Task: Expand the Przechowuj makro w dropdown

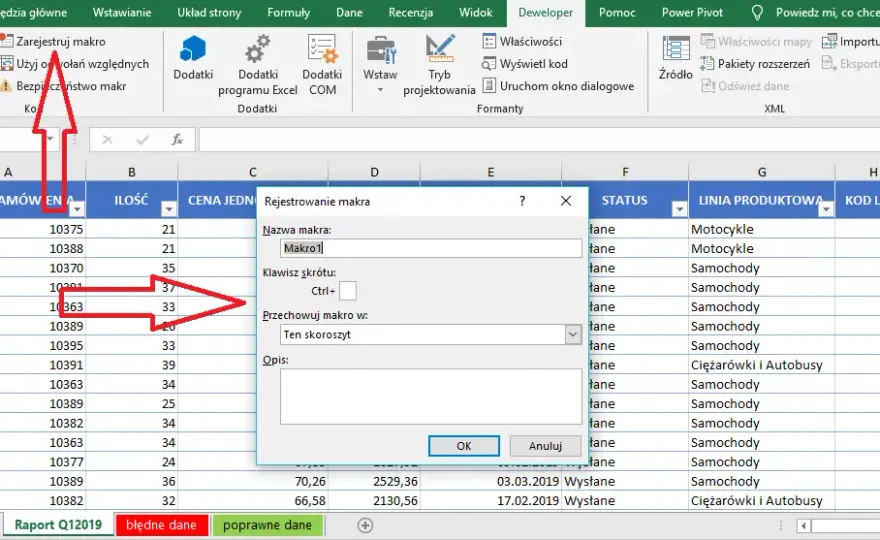Action: [x=572, y=335]
